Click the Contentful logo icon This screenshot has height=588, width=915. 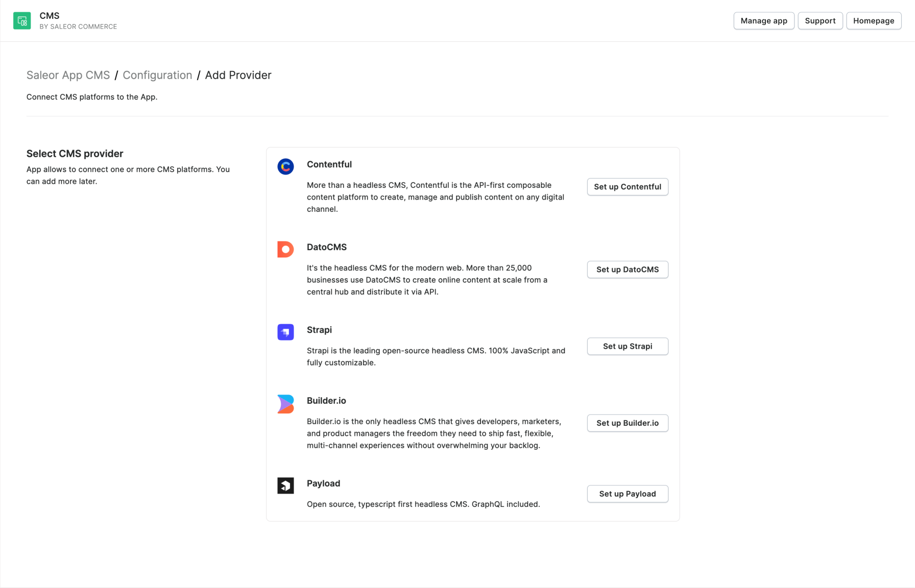pyautogui.click(x=285, y=166)
